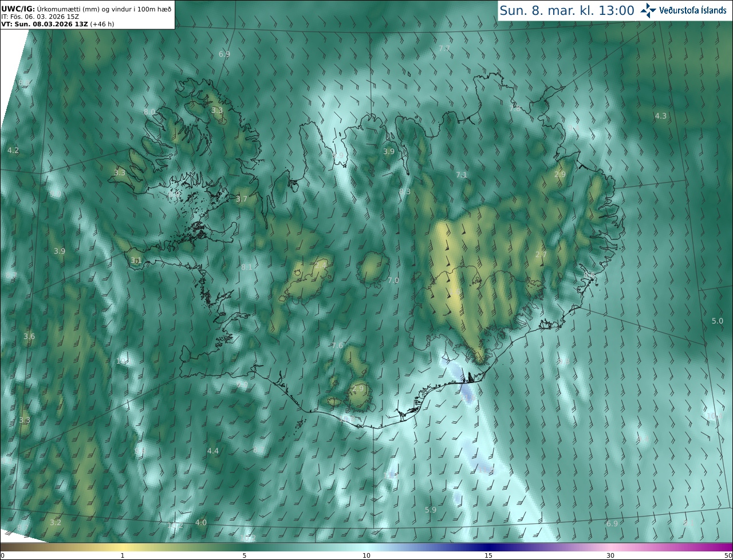This screenshot has width=733, height=560.
Task: Click the UWC/IG Úrkomumætti title line
Action: click(x=86, y=9)
